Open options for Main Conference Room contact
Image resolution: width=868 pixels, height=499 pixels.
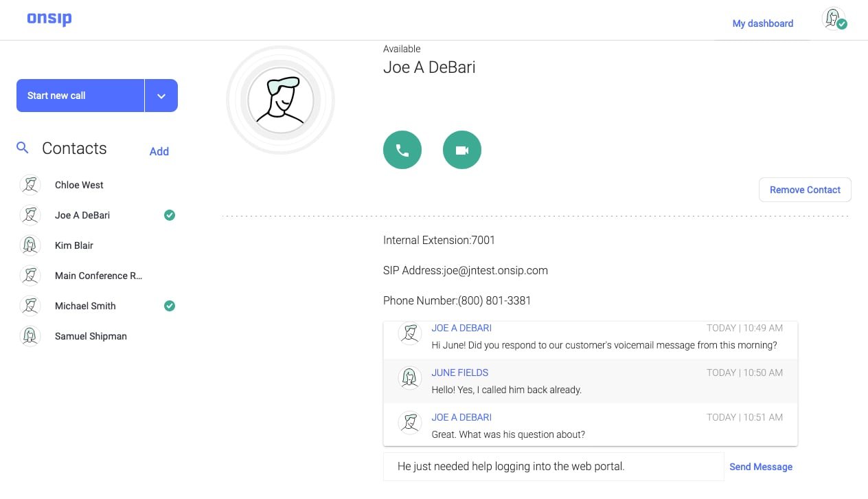[x=98, y=276]
